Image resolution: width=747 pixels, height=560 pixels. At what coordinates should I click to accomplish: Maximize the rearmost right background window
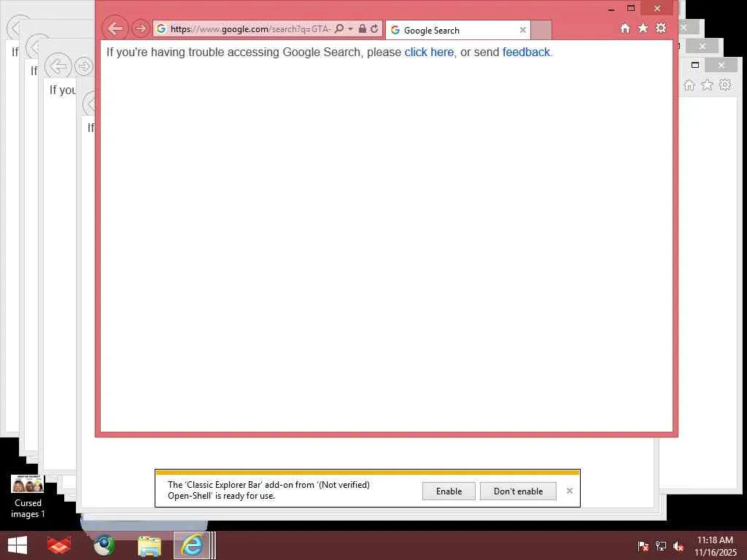click(x=695, y=65)
